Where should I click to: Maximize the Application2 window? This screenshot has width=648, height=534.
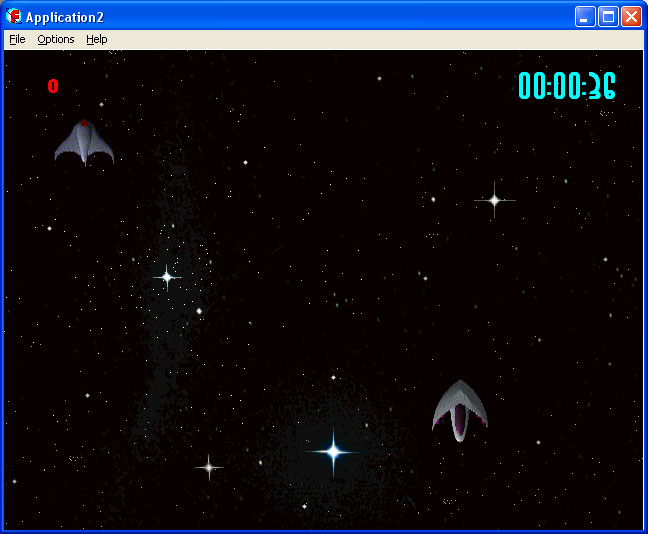click(x=608, y=17)
